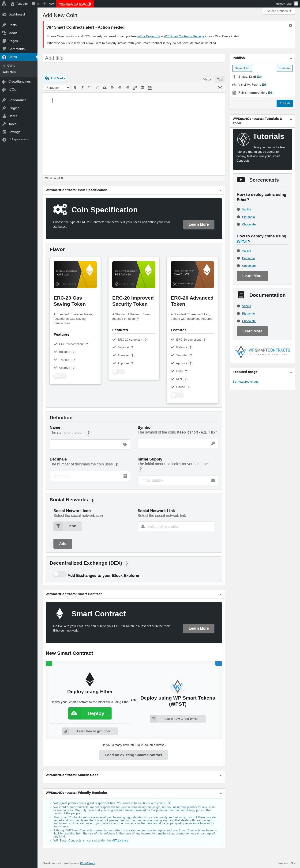Image resolution: width=300 pixels, height=868 pixels.
Task: Open Crowdfundings in the sidebar menu
Action: coord(19,82)
